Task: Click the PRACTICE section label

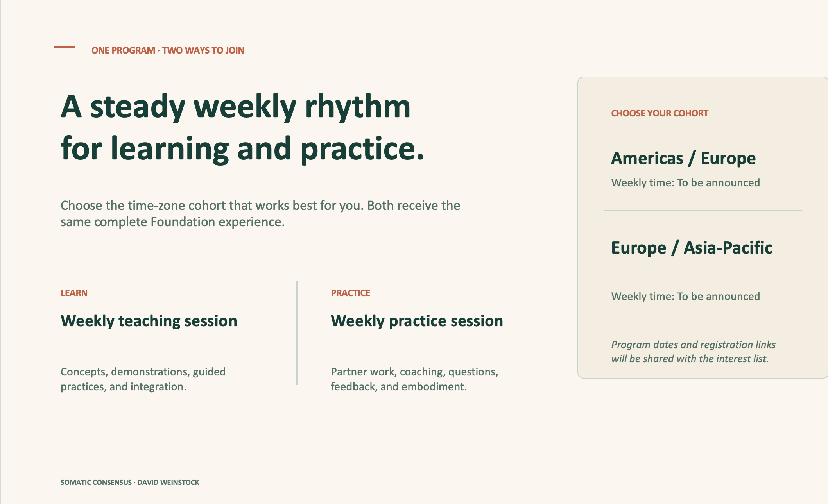Action: (350, 293)
